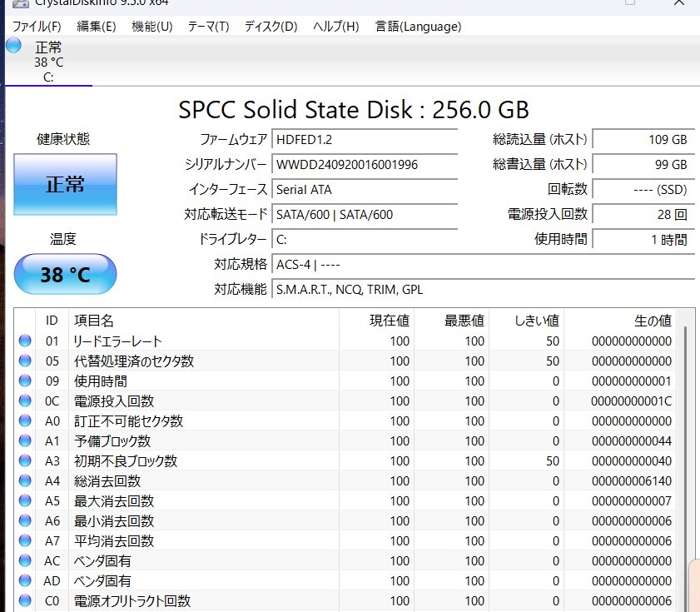Click the ID column header
The height and width of the screenshot is (612, 700).
pos(52,321)
